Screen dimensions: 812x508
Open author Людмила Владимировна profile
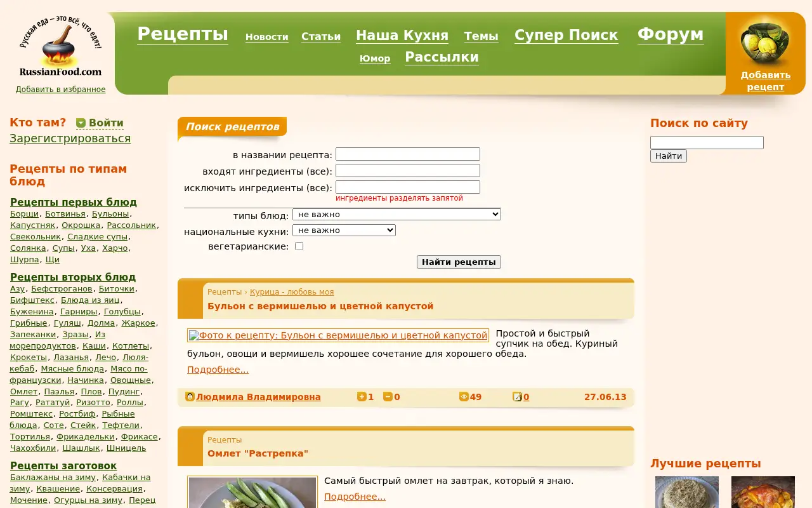tap(258, 397)
